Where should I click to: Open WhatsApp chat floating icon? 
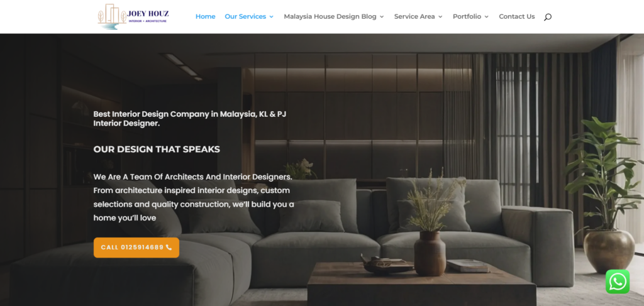coord(618,281)
